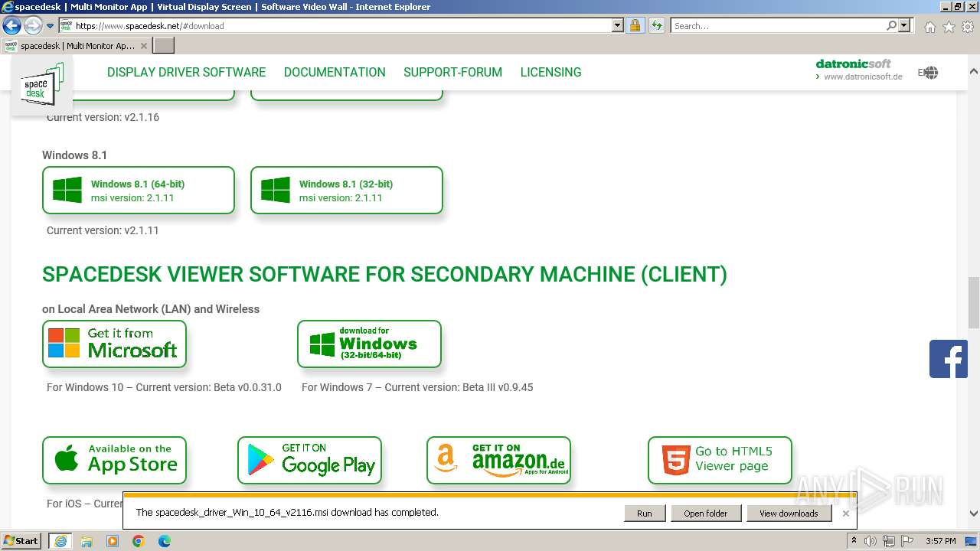980x551 pixels.
Task: Click the spacedesk logo icon
Action: click(x=42, y=83)
